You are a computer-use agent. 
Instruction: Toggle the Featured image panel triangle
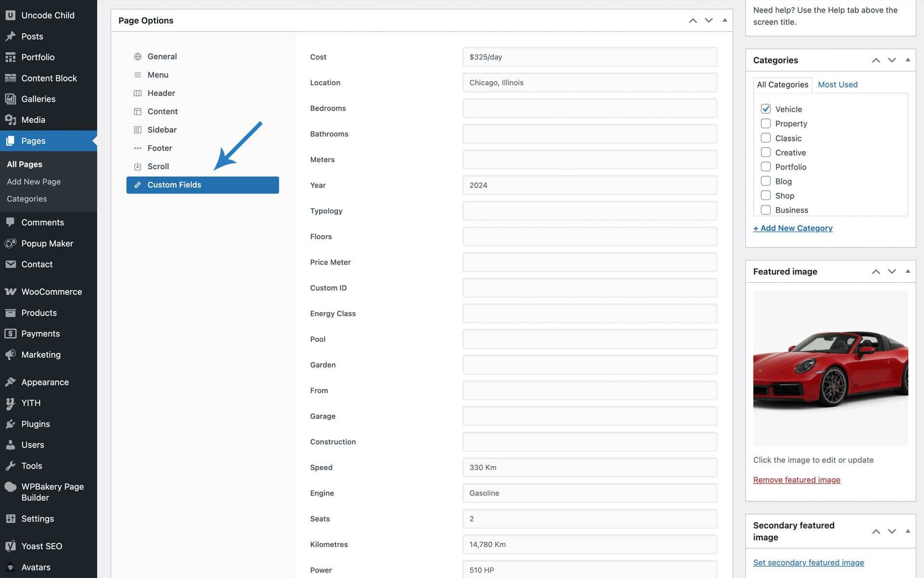[908, 272]
